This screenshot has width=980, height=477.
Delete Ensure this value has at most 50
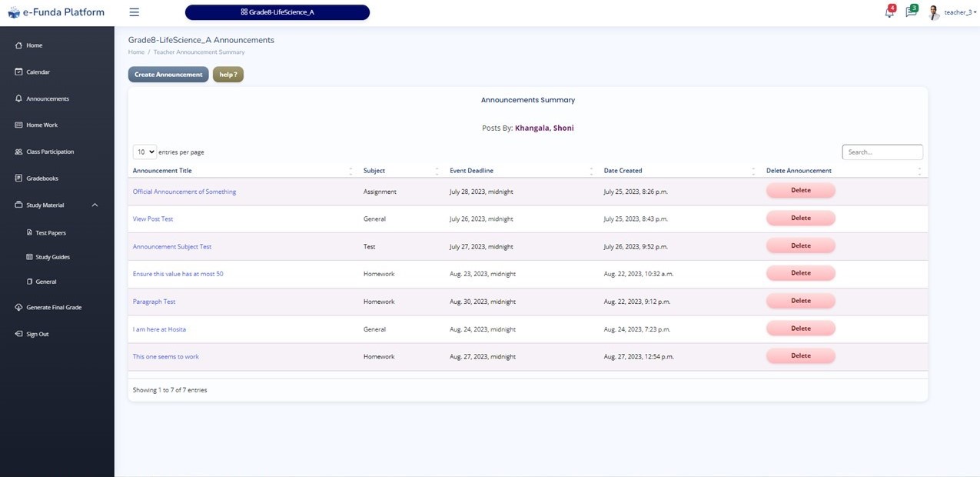pyautogui.click(x=801, y=273)
